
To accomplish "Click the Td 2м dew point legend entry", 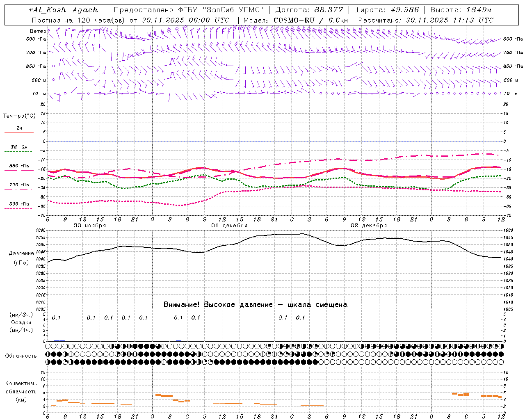I will [19, 147].
